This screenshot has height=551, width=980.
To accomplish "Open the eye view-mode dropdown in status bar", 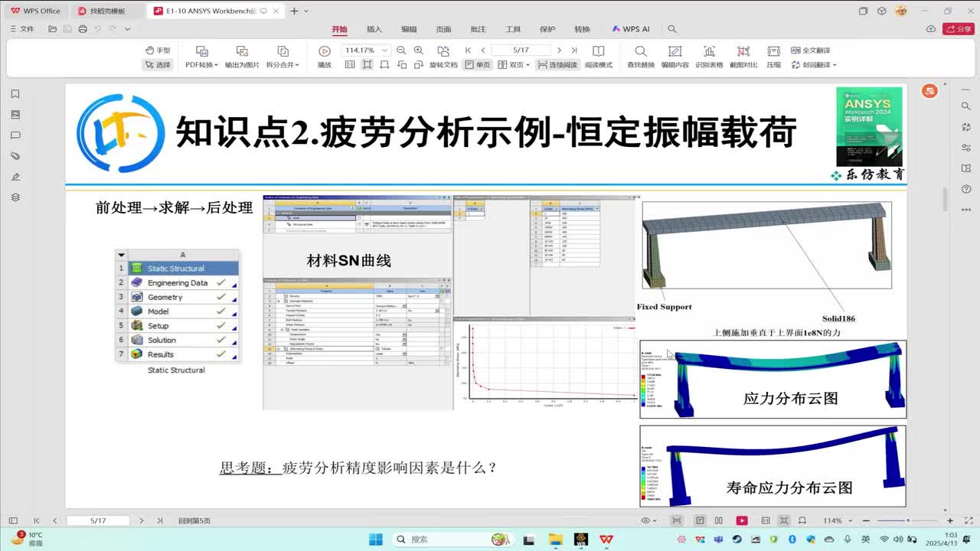I will point(649,520).
